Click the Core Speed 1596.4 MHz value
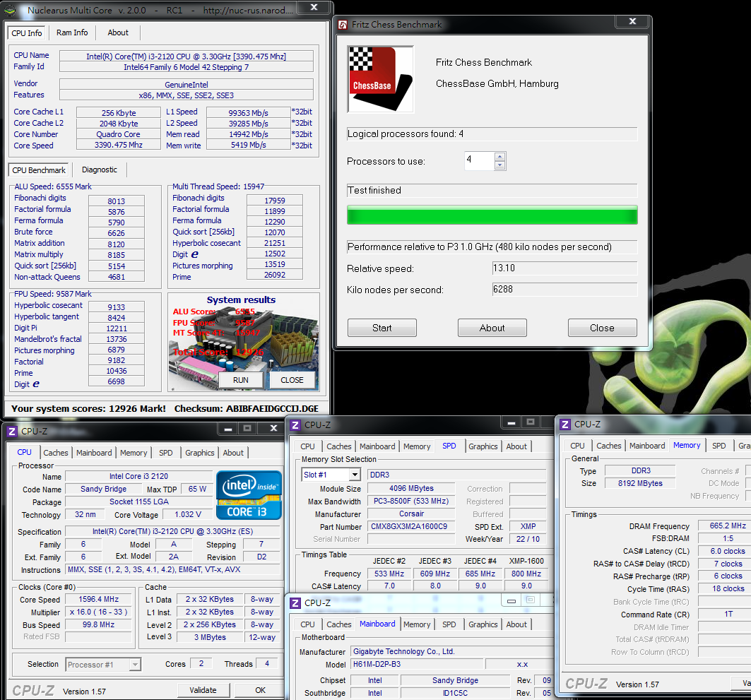Image resolution: width=751 pixels, height=700 pixels. 98,600
